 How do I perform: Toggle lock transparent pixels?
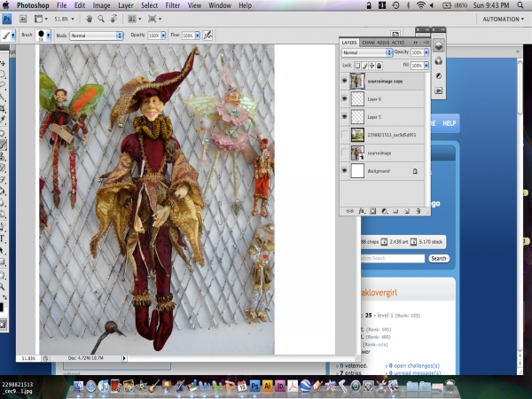[357, 66]
